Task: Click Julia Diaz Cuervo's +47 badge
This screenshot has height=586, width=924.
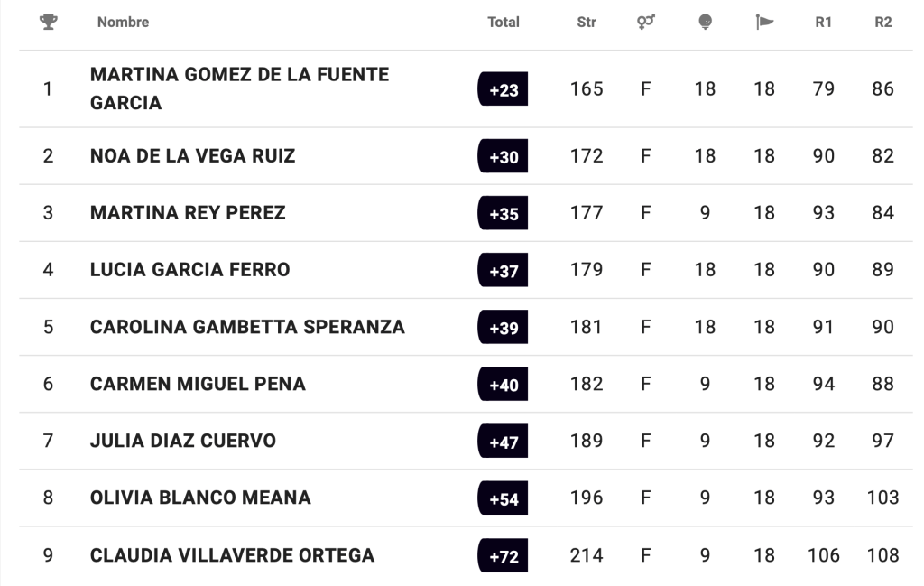Action: [x=503, y=442]
